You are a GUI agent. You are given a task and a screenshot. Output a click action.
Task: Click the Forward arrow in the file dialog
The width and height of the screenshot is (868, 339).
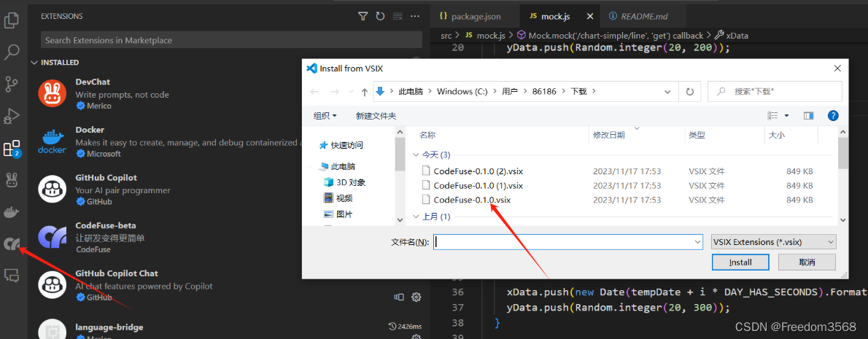coord(334,92)
